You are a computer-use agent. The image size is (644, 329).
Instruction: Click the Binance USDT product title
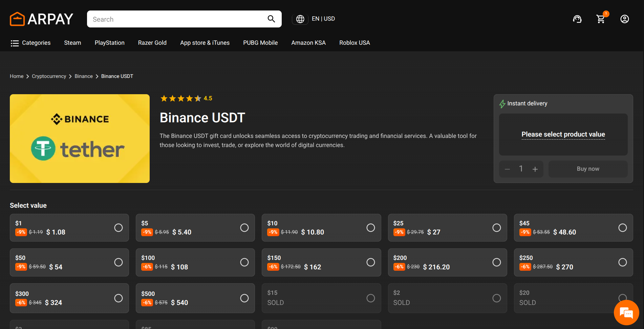tap(202, 118)
